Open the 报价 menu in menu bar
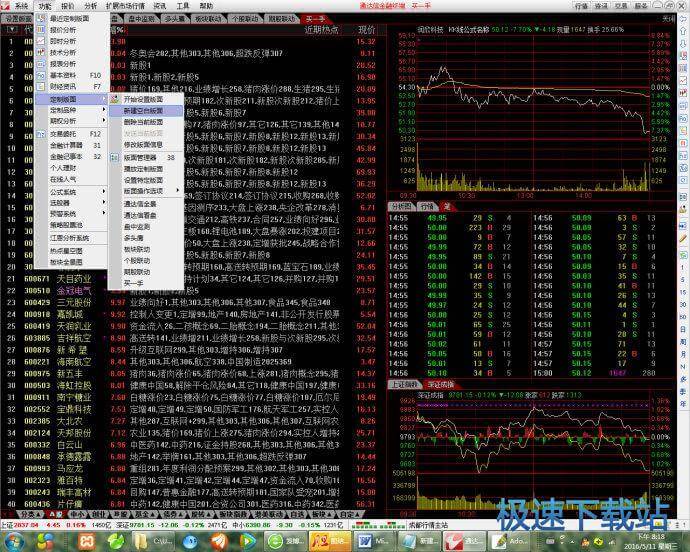The image size is (690, 552). 67,6
